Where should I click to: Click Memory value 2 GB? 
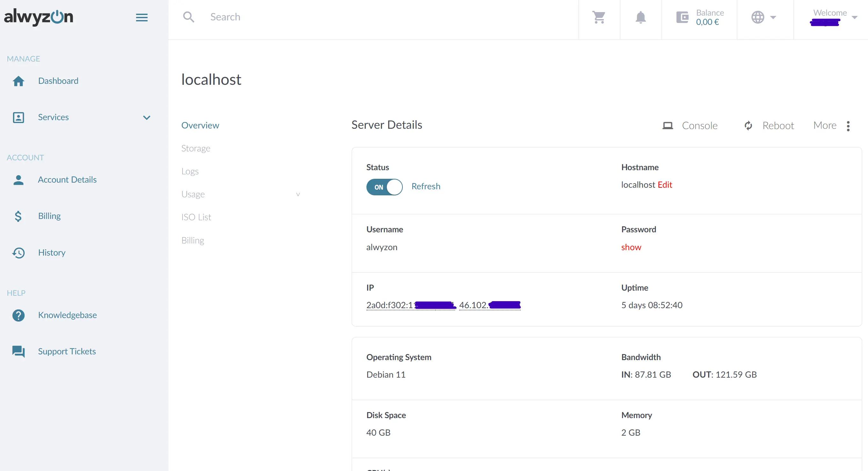630,432
